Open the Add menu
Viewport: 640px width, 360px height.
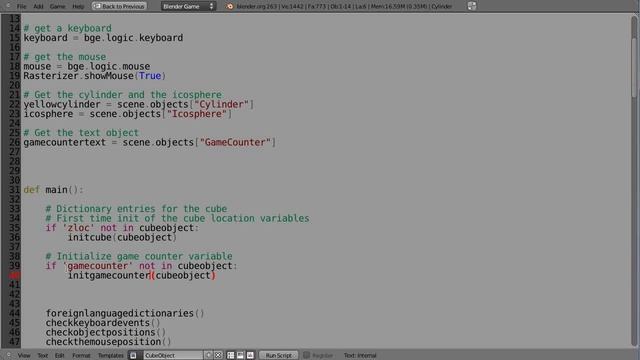tap(38, 7)
